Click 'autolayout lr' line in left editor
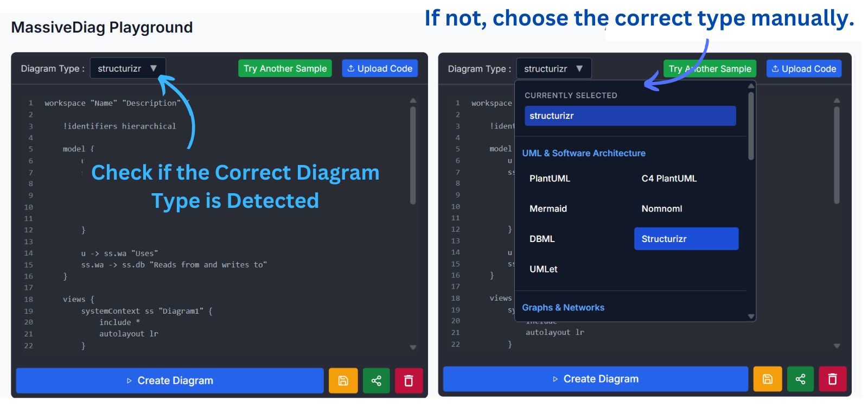 pos(129,334)
